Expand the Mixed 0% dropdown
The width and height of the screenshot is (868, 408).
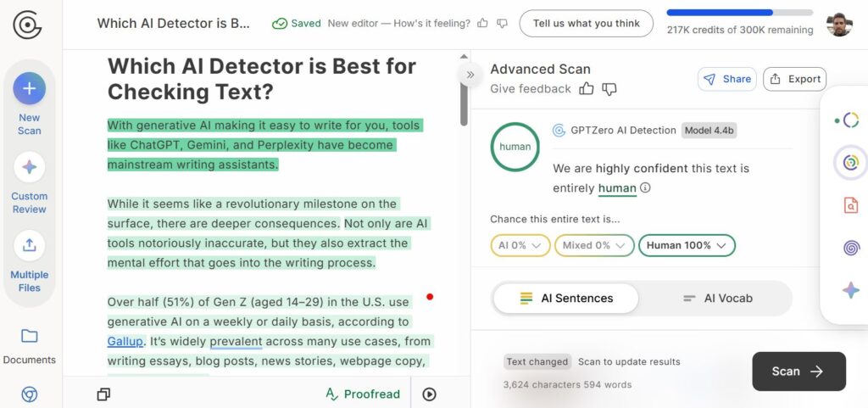tap(594, 245)
